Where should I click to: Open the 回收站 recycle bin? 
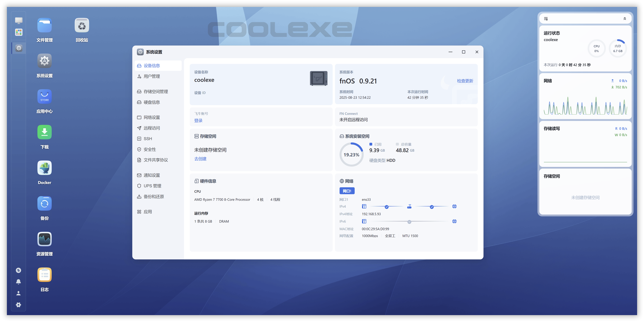pos(82,25)
